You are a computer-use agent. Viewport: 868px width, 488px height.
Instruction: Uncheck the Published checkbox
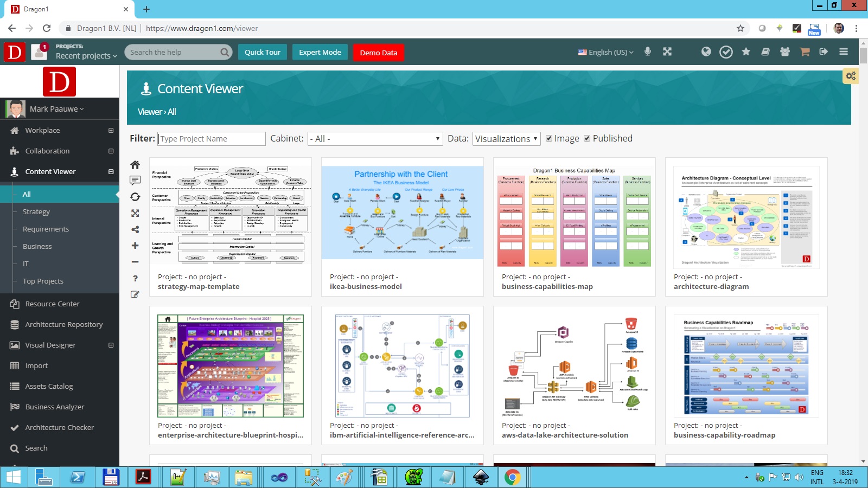click(587, 138)
